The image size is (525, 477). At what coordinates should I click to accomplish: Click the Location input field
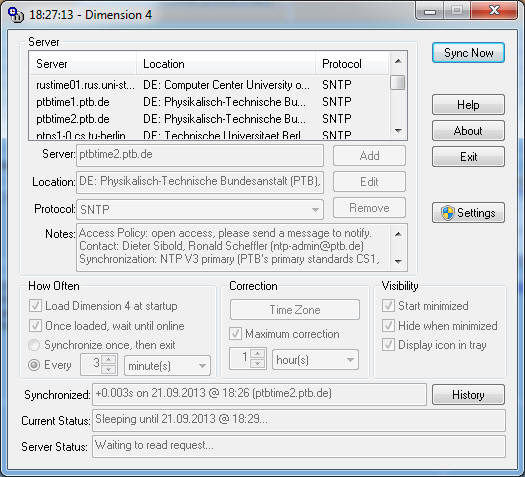[200, 182]
